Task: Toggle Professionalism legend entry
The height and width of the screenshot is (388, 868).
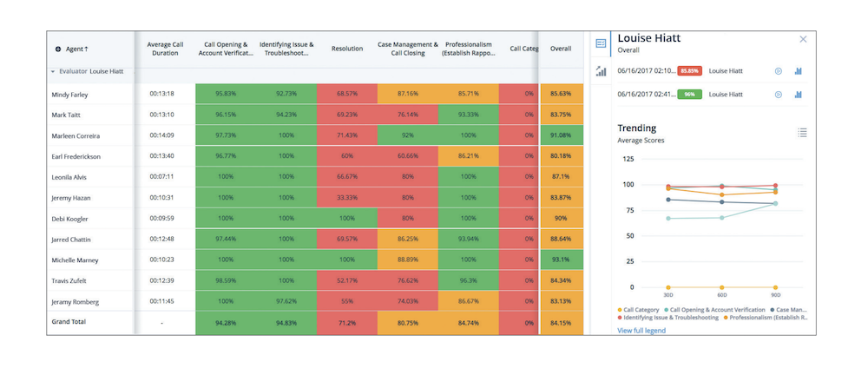Action: (x=765, y=318)
